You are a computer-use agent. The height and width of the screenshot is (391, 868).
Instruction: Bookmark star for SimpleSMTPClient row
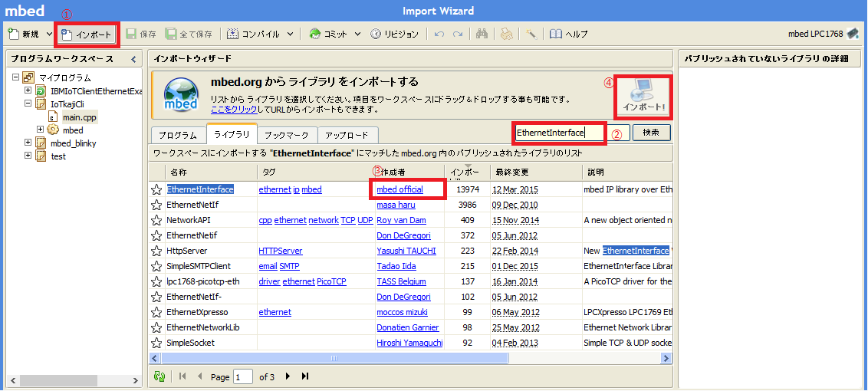click(156, 266)
